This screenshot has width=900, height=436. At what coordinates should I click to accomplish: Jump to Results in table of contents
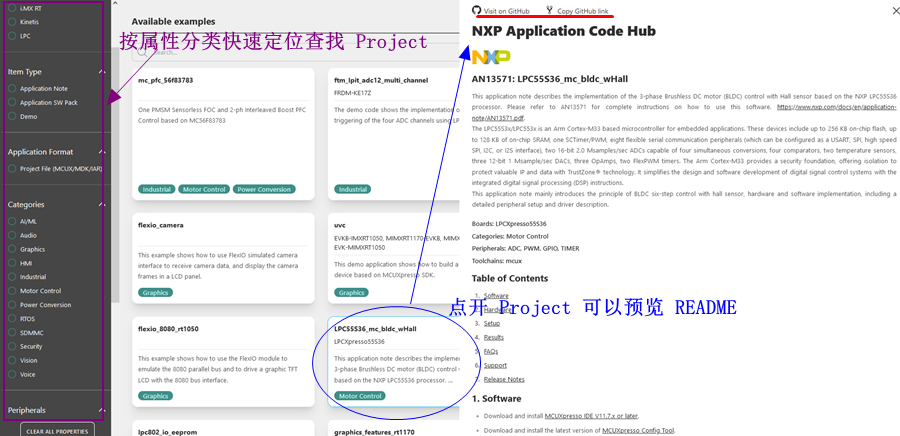click(x=494, y=337)
